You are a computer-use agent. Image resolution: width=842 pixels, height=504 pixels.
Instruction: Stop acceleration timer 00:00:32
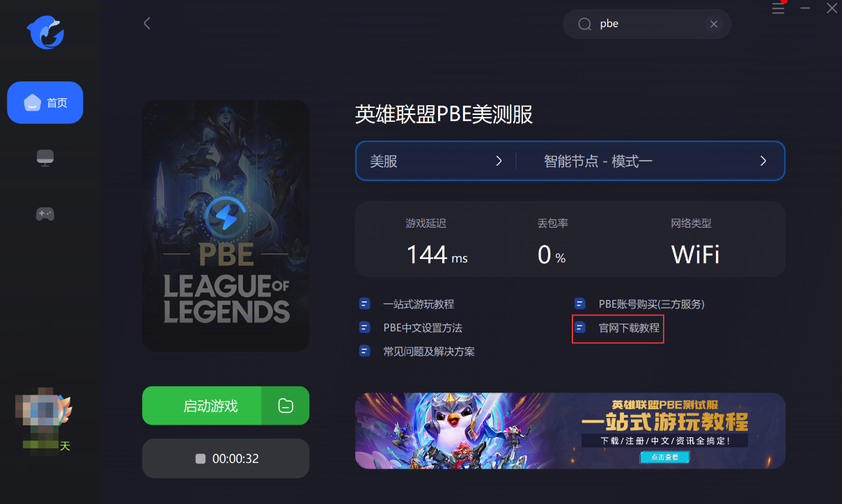pyautogui.click(x=226, y=459)
